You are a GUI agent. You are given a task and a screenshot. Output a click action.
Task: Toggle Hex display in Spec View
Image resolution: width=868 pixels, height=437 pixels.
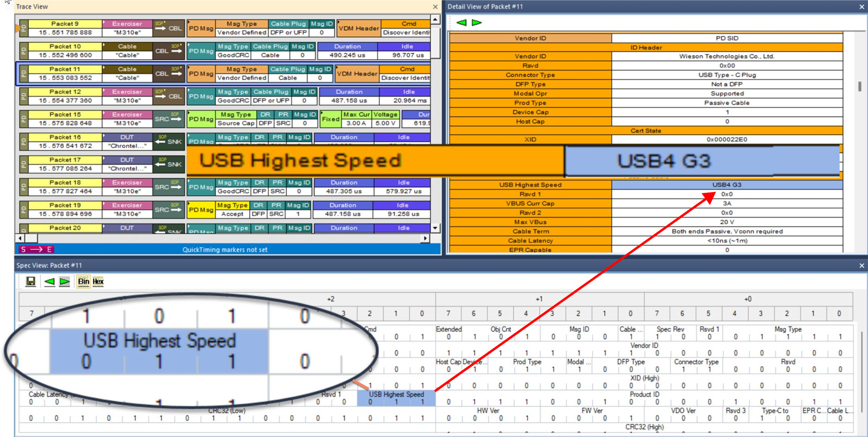click(98, 281)
